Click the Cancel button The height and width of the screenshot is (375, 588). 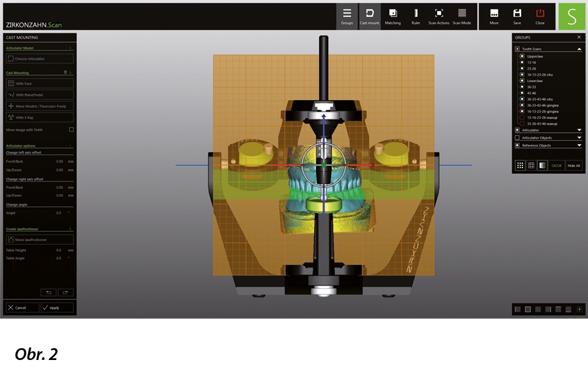click(x=22, y=307)
